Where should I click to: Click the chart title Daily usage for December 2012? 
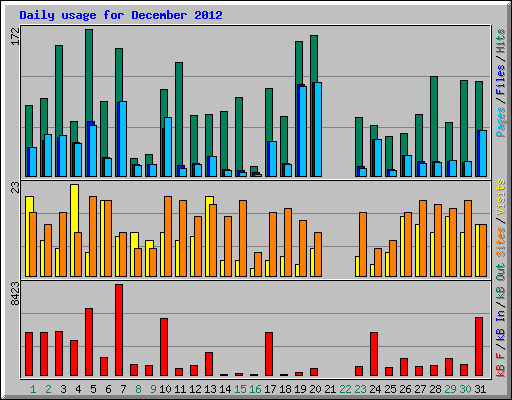pos(121,15)
